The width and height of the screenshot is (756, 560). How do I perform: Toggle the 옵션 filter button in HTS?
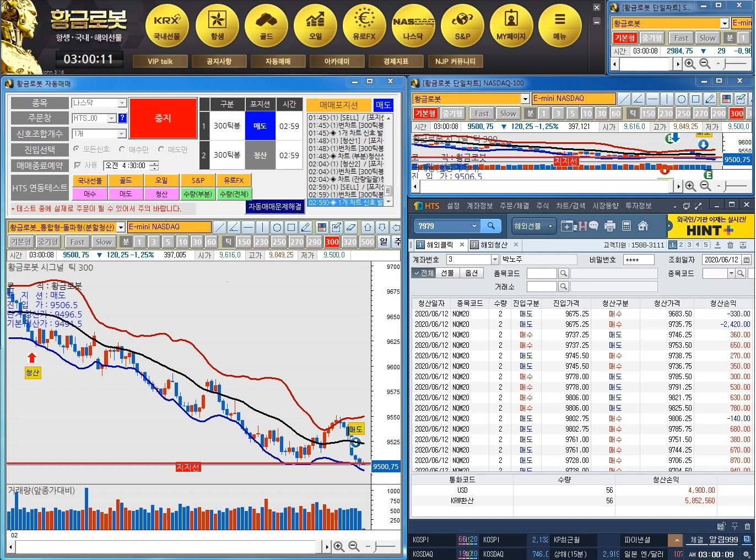[x=471, y=273]
